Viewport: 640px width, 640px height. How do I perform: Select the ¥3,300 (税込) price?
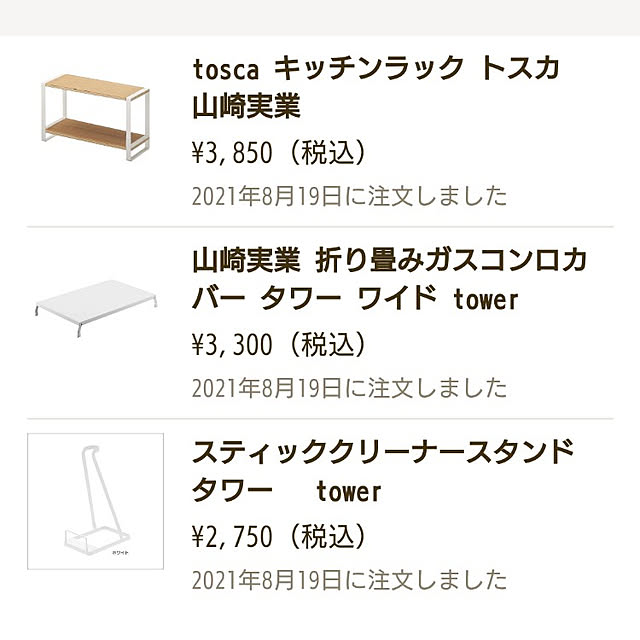(x=278, y=344)
